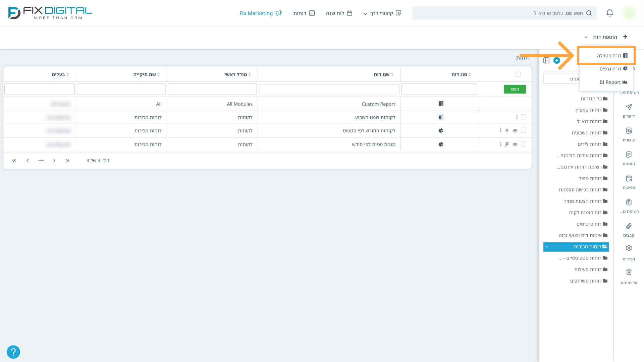The height and width of the screenshot is (362, 644).
Task: Select BI Report menu option
Action: [x=606, y=82]
